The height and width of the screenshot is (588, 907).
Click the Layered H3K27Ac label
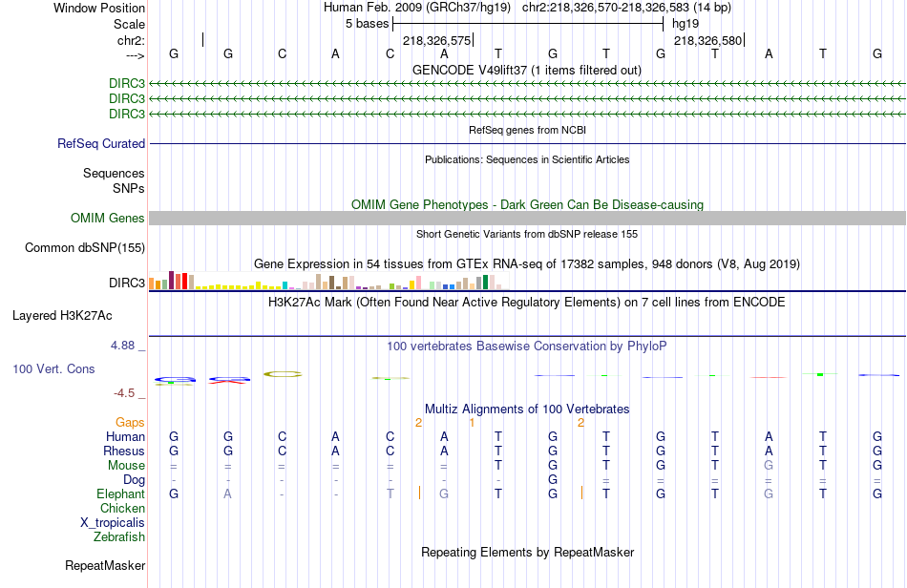tap(62, 316)
